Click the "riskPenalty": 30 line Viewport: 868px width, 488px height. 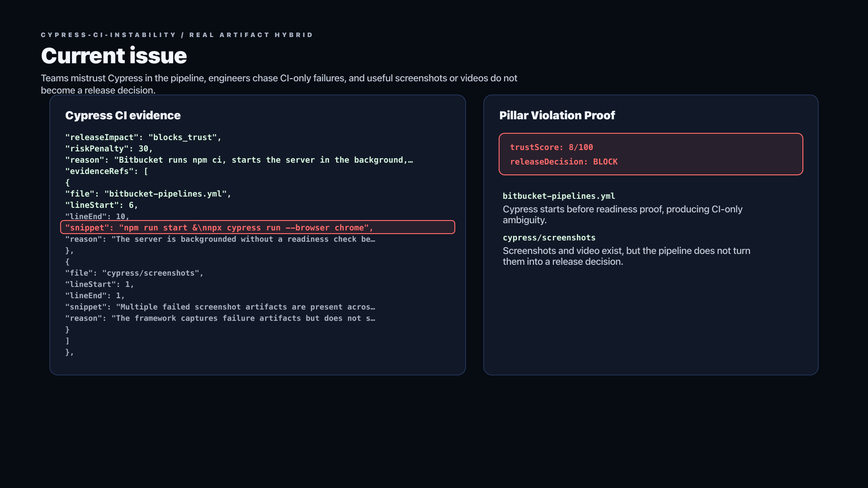pos(109,149)
